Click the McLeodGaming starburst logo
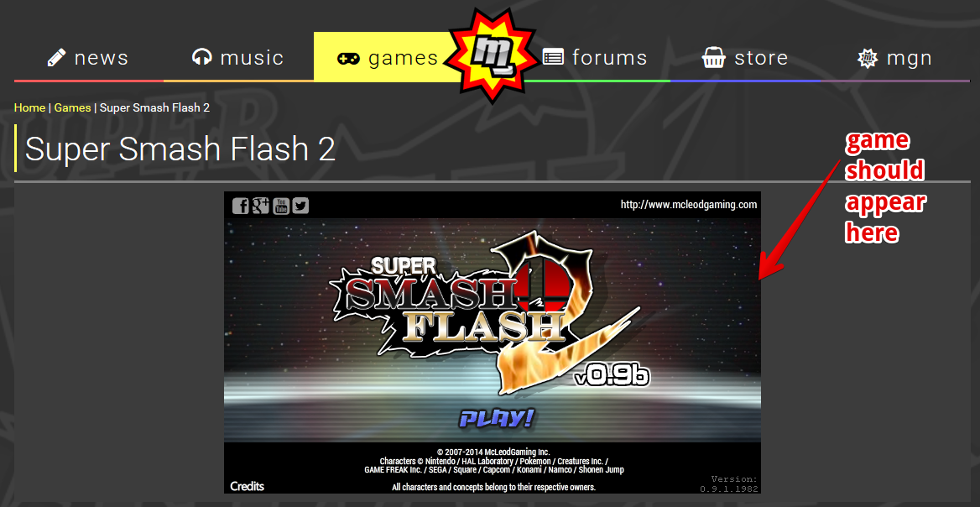The width and height of the screenshot is (980, 507). [x=492, y=56]
